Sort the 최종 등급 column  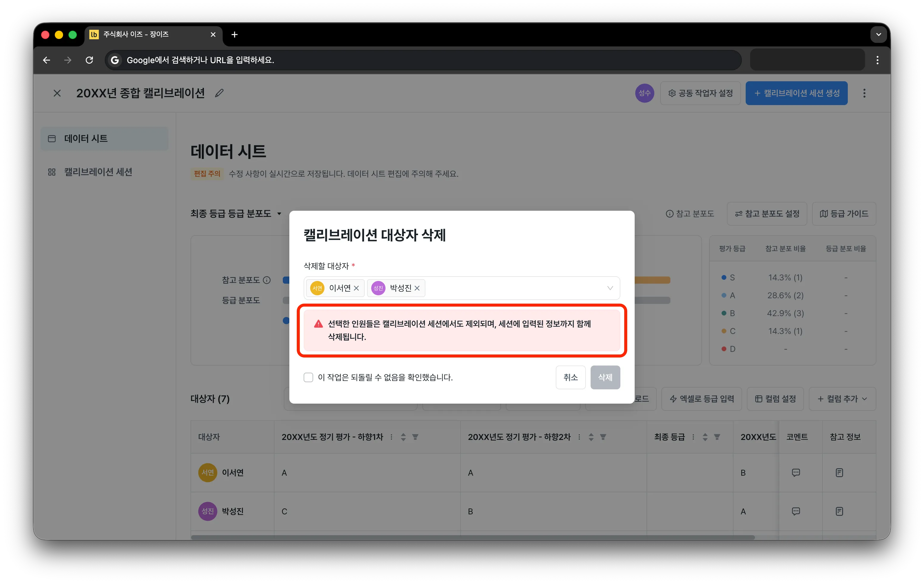coord(705,437)
